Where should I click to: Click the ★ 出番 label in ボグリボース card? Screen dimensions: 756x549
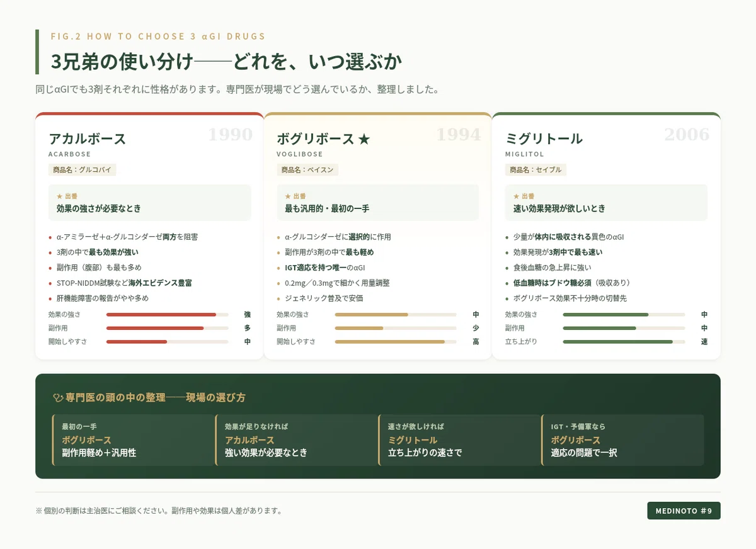tap(295, 196)
